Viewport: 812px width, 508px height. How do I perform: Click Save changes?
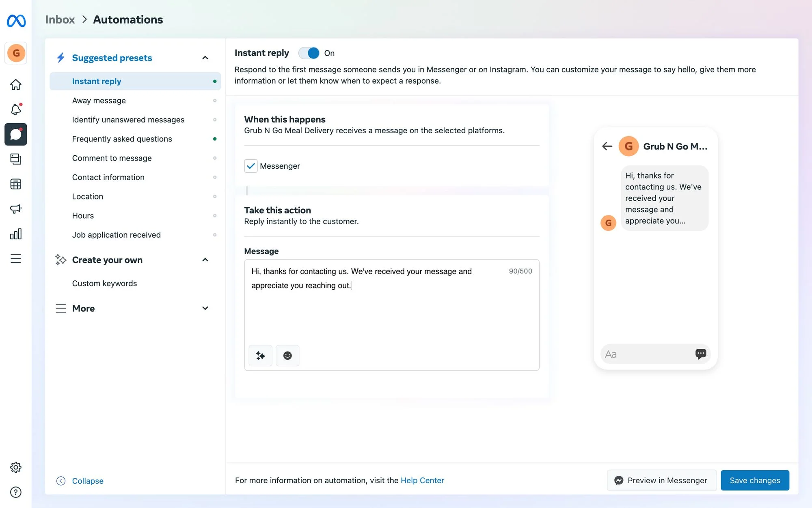pyautogui.click(x=755, y=480)
